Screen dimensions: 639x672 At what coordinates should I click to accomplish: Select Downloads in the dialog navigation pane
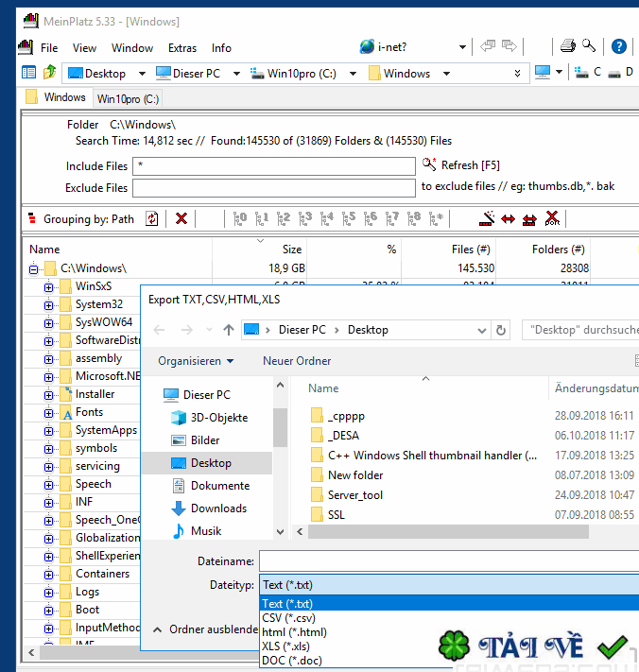(218, 508)
